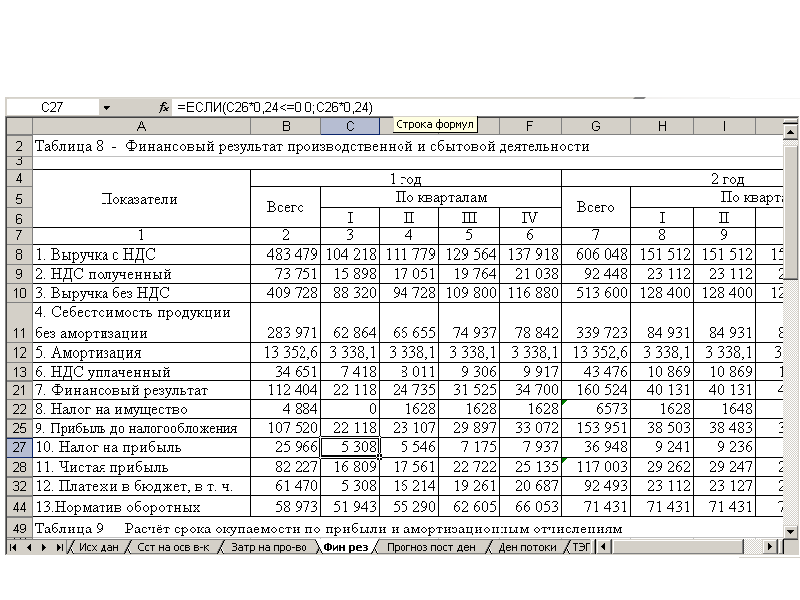Go to first sheet tab navigation arrow
The image size is (800, 600).
tap(13, 547)
